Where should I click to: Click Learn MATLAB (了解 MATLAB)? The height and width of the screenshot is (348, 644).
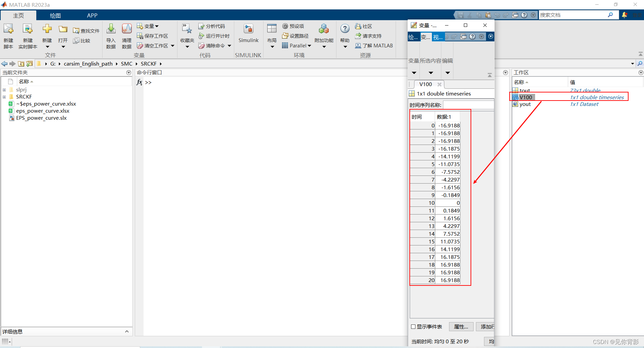[374, 46]
